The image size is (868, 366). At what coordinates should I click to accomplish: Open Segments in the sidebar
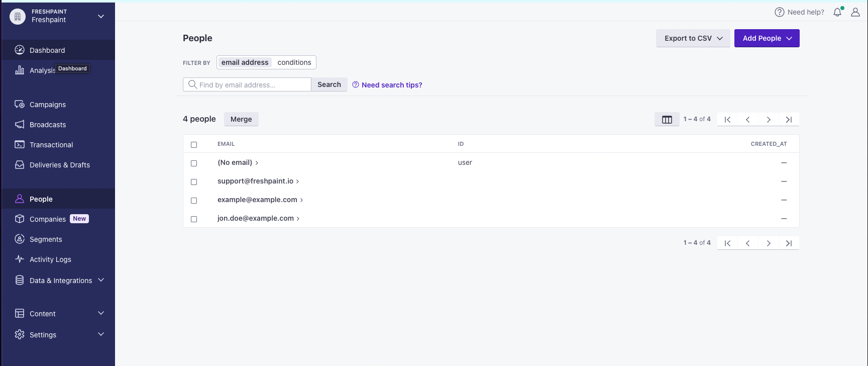click(46, 239)
